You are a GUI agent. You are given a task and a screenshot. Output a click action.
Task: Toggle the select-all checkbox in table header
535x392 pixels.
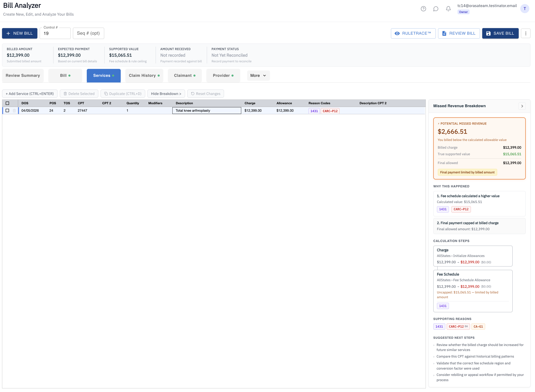[x=7, y=103]
